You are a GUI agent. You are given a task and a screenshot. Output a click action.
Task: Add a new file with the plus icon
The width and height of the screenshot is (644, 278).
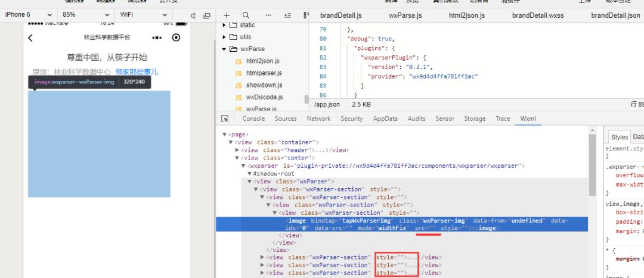point(227,15)
